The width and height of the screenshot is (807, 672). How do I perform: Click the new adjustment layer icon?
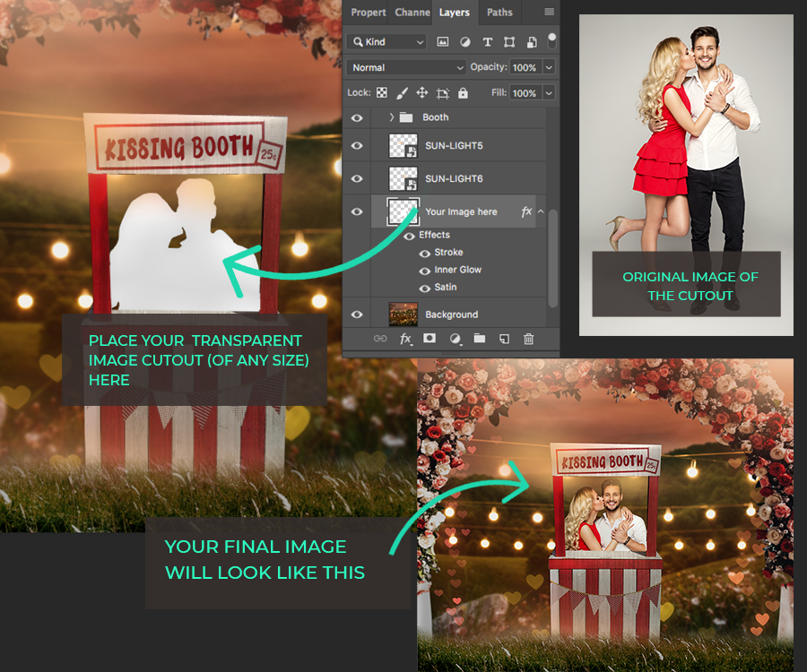coord(455,339)
